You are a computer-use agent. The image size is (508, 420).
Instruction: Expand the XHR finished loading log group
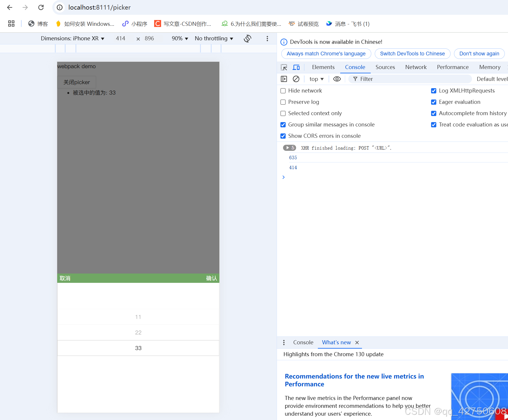287,148
